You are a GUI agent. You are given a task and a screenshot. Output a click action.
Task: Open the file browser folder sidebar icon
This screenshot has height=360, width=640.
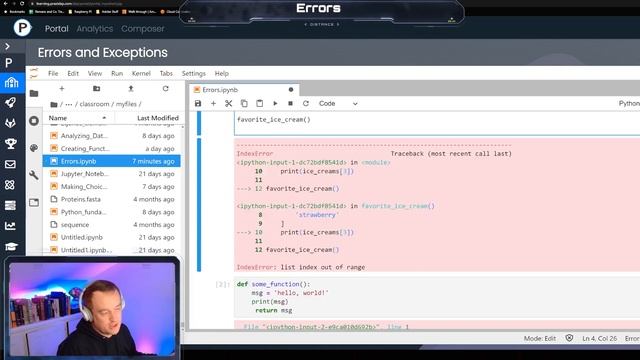click(x=34, y=93)
